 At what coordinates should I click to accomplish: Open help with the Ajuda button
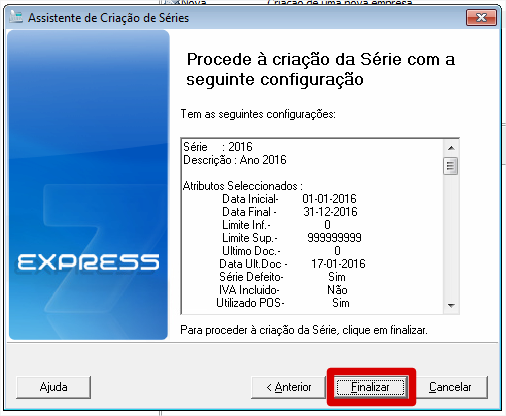53,387
